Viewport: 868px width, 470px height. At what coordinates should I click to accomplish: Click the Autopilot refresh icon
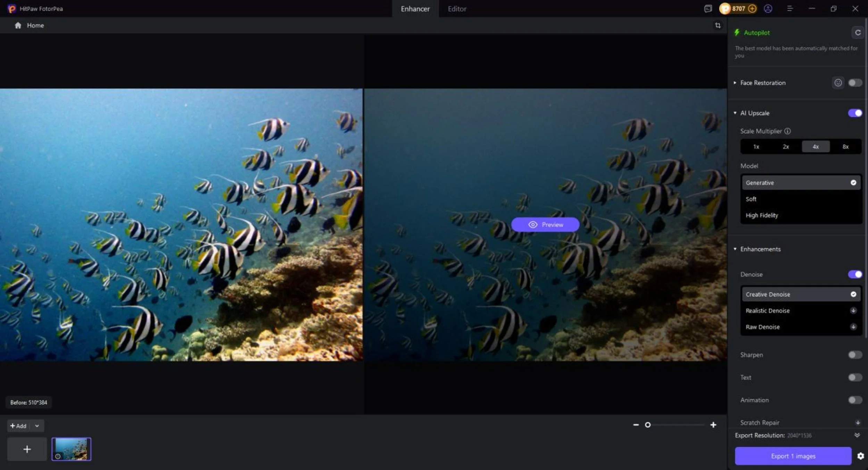(858, 33)
